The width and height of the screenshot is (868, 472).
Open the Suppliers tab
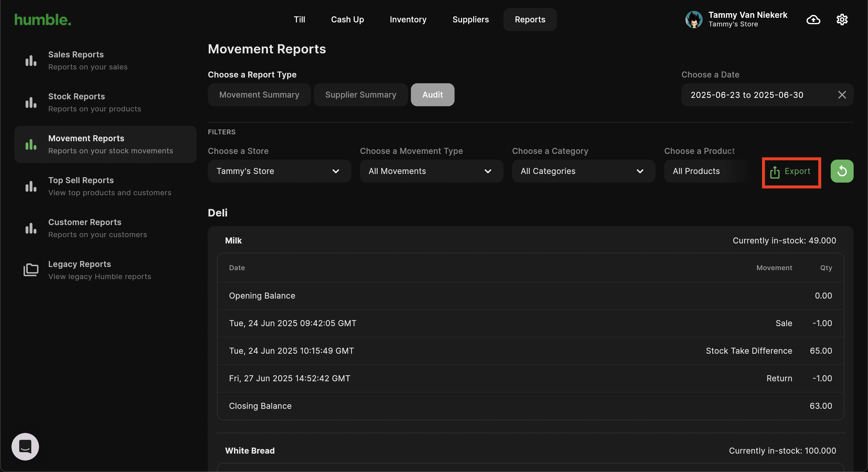point(470,20)
